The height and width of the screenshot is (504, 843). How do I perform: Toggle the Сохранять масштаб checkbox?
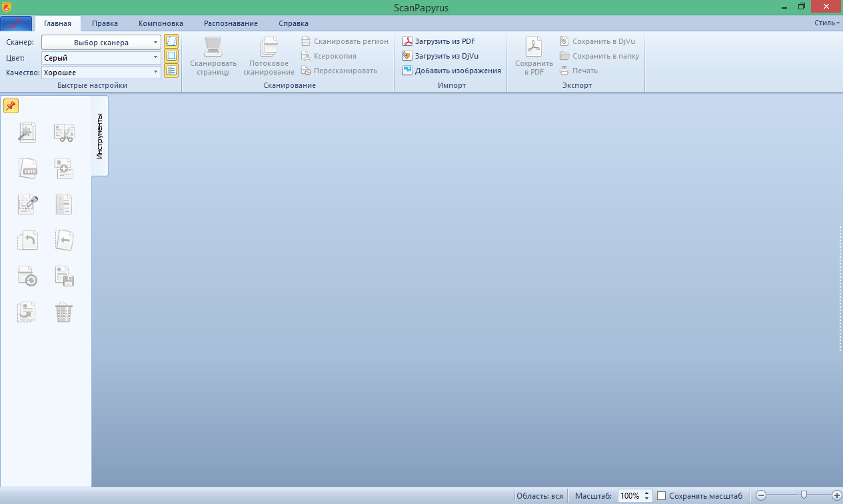(662, 496)
